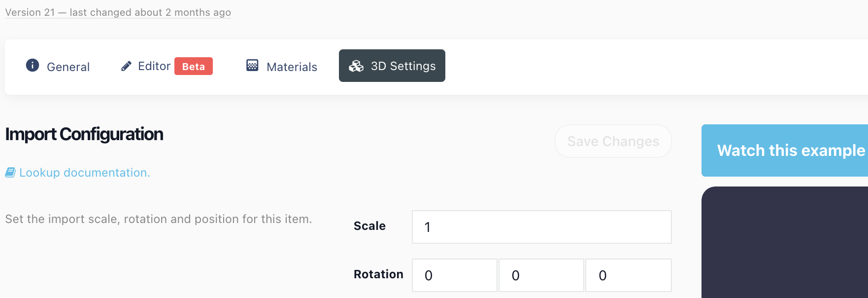Open the Materials tab
This screenshot has height=298, width=868.
coord(282,66)
